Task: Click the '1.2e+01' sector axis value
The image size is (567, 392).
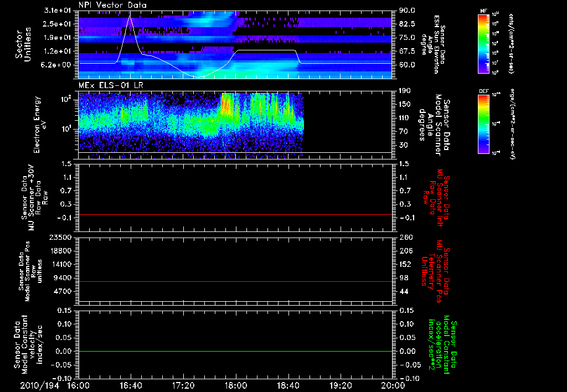Action: [x=58, y=51]
